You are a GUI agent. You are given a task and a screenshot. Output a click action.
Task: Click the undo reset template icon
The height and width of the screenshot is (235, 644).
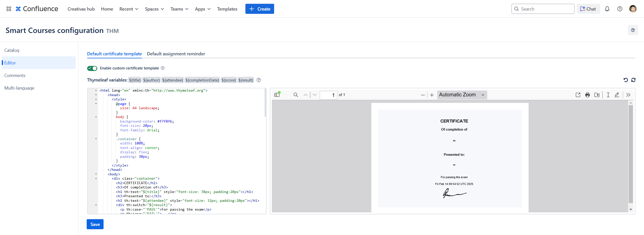pos(626,80)
